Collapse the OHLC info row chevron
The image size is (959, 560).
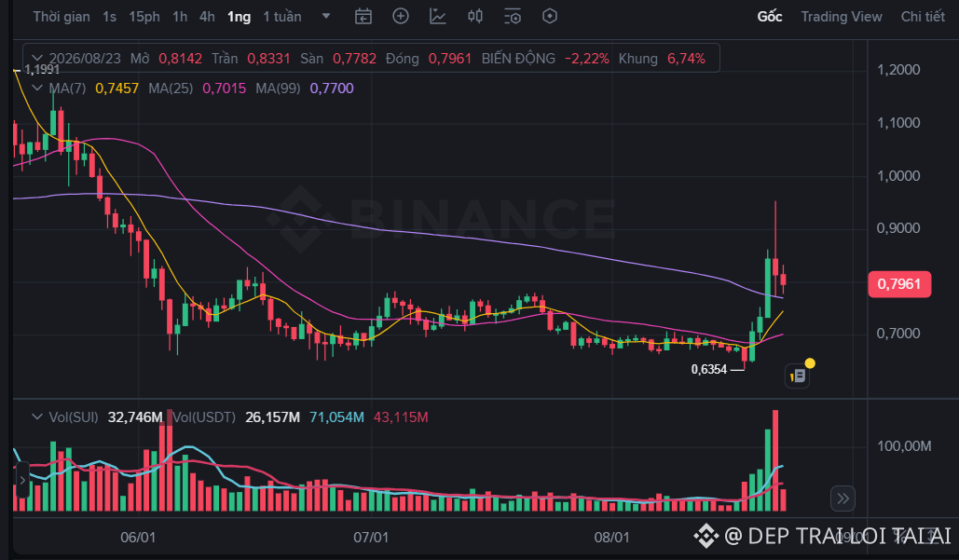[x=37, y=59]
